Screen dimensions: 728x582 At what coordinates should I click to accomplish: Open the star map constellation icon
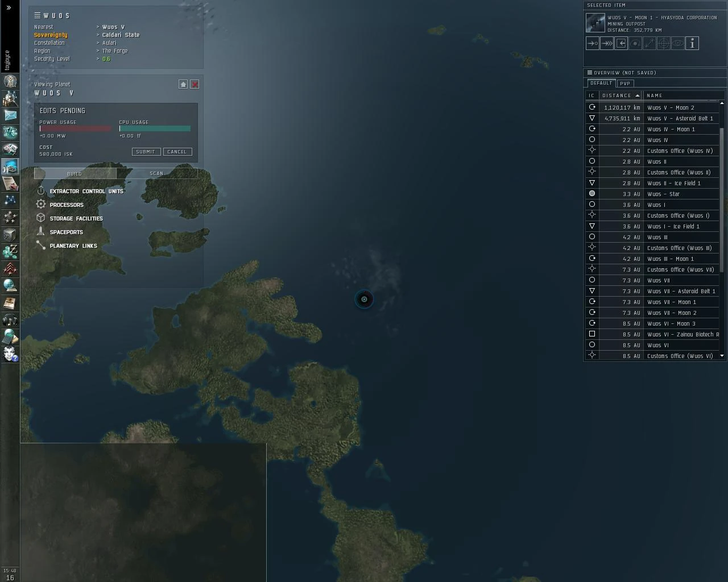(10, 200)
